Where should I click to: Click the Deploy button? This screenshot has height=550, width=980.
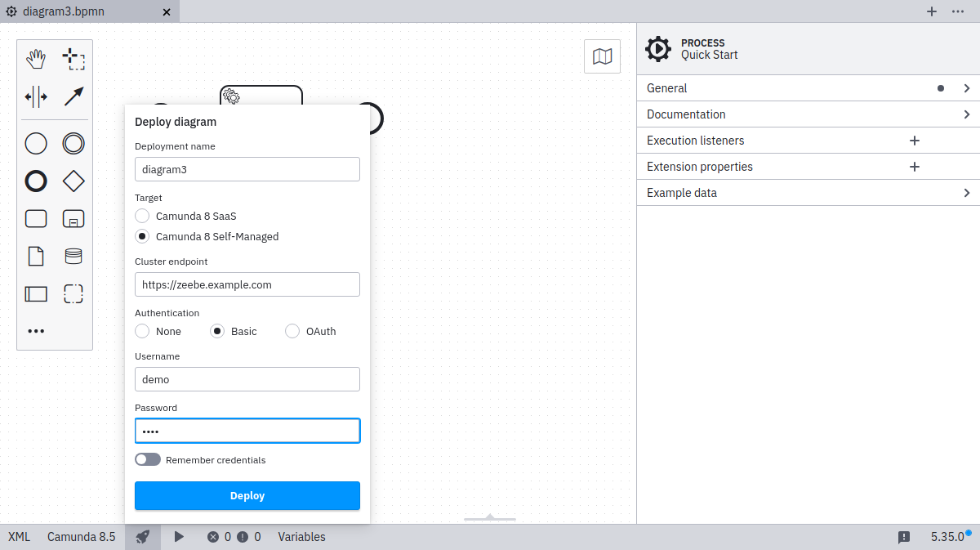tap(247, 495)
